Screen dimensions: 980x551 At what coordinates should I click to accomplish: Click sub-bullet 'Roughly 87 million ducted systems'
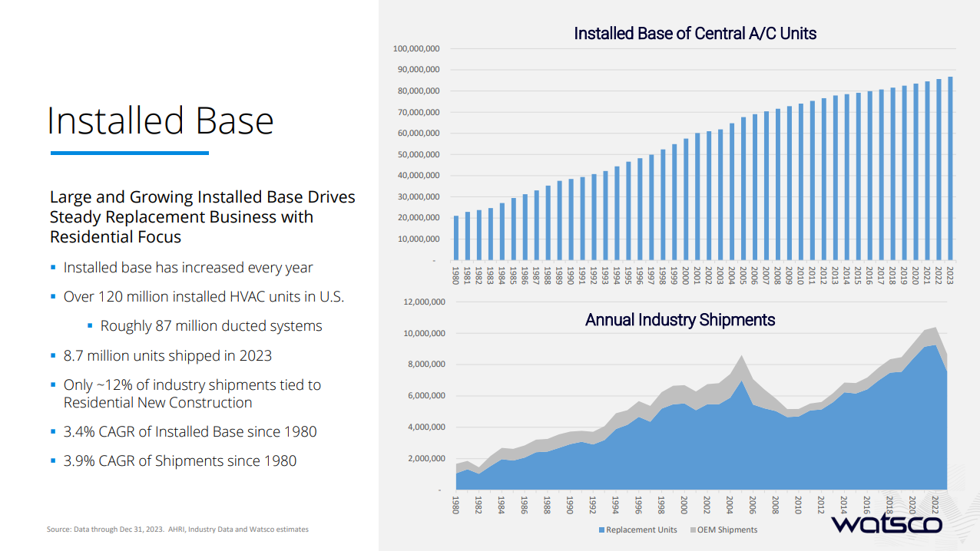211,325
